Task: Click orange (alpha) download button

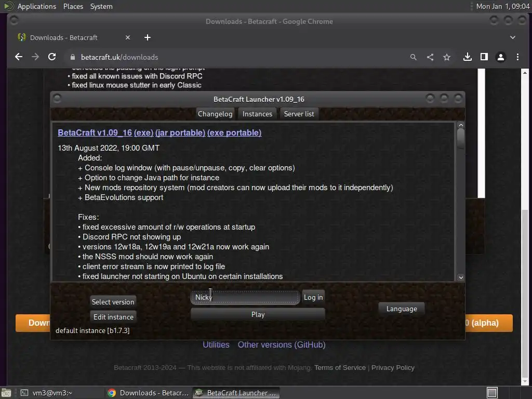Action: click(489, 323)
